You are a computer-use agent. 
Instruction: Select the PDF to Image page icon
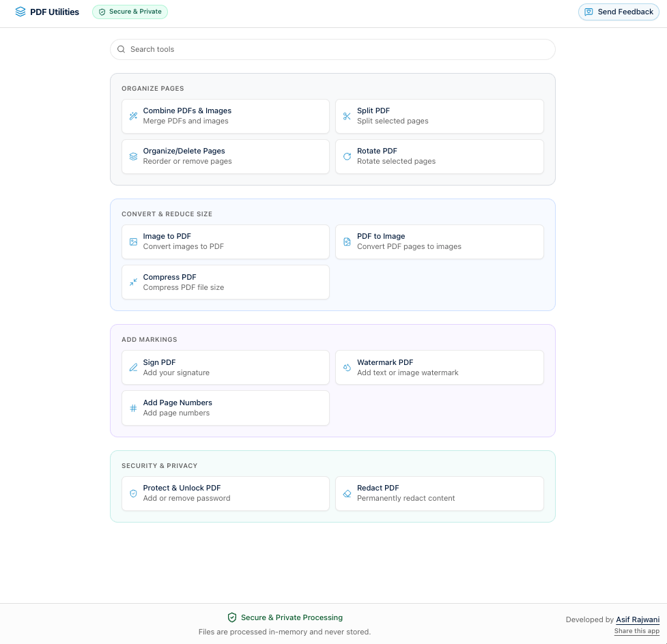pyautogui.click(x=347, y=241)
